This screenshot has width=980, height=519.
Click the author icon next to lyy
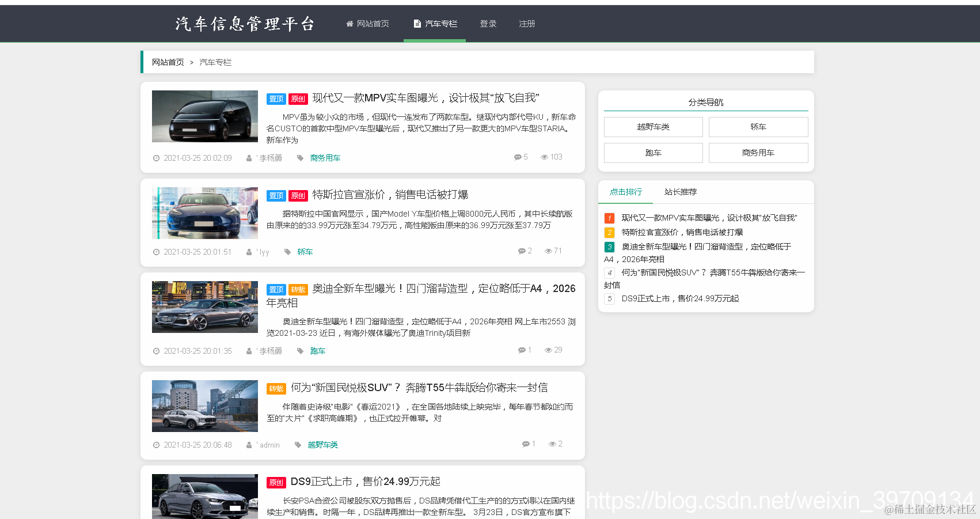point(249,252)
